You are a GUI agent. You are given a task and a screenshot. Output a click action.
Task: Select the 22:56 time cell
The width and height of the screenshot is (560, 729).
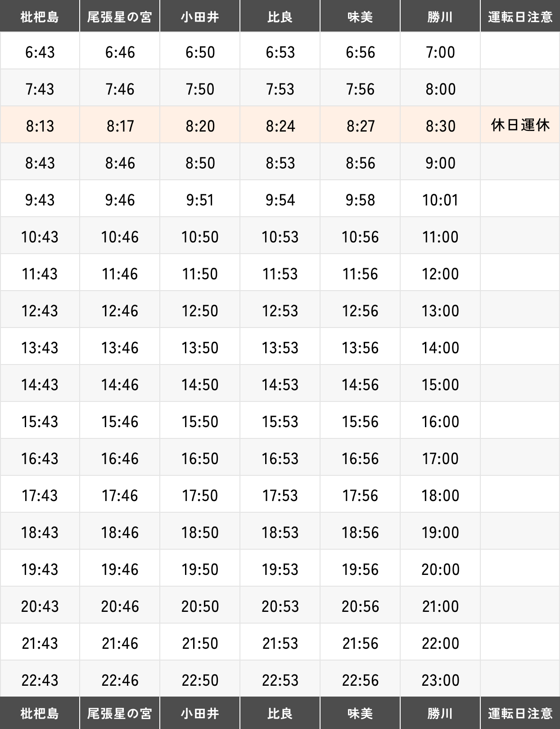[x=360, y=680]
